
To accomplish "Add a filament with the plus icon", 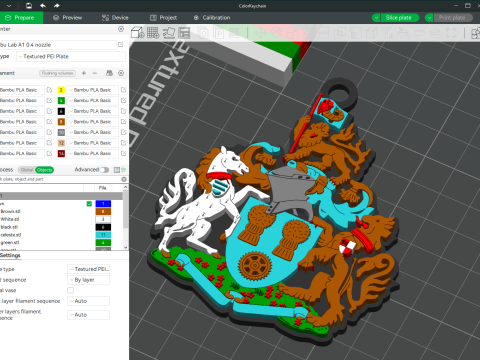I will coord(84,73).
